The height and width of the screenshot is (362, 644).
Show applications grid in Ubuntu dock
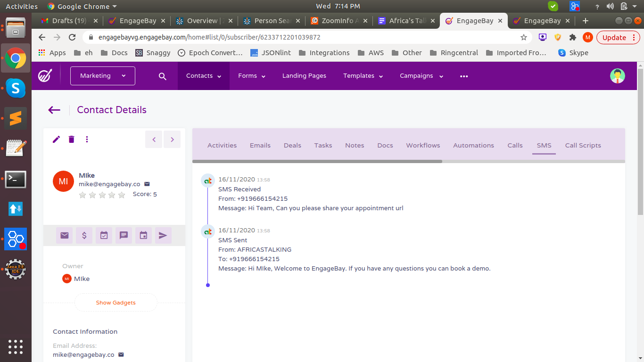click(x=16, y=346)
